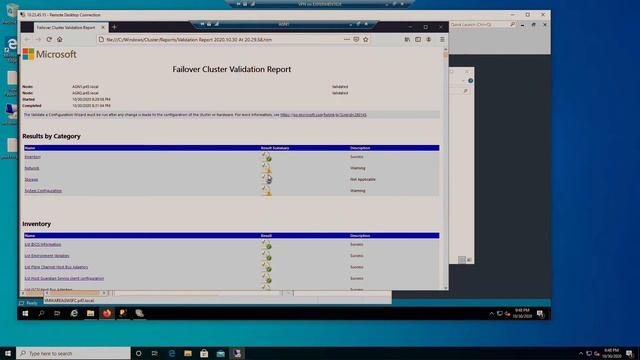The width and height of the screenshot is (640, 360).
Task: Open File Explorer on local taskbar
Action: 188,353
